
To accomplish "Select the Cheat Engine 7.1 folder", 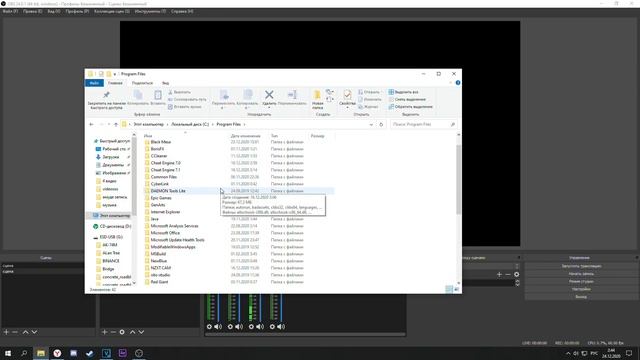I will [165, 170].
